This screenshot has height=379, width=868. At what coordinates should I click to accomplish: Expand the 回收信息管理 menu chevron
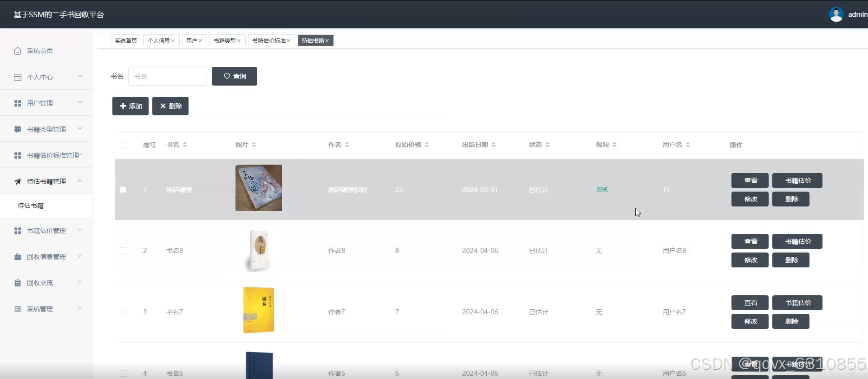(80, 256)
